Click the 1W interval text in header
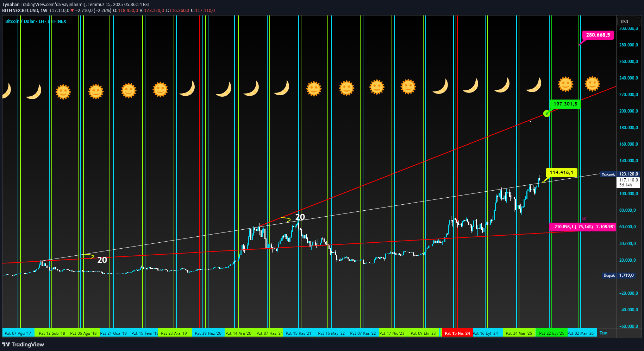Screen dimensions: 644x351 44,11
